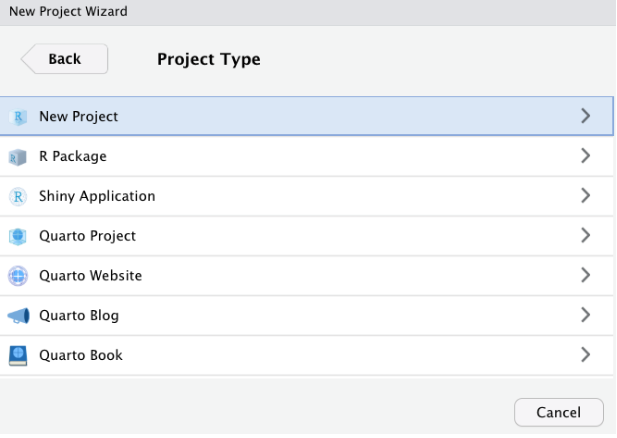Image resolution: width=617 pixels, height=438 pixels.
Task: Expand the New Project chevron arrow
Action: pyautogui.click(x=586, y=116)
